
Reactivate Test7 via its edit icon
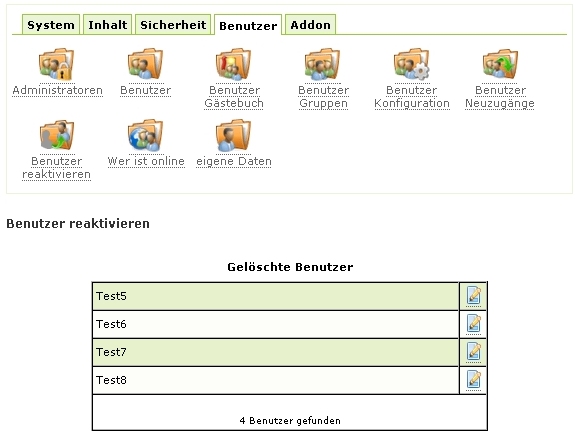click(x=473, y=352)
